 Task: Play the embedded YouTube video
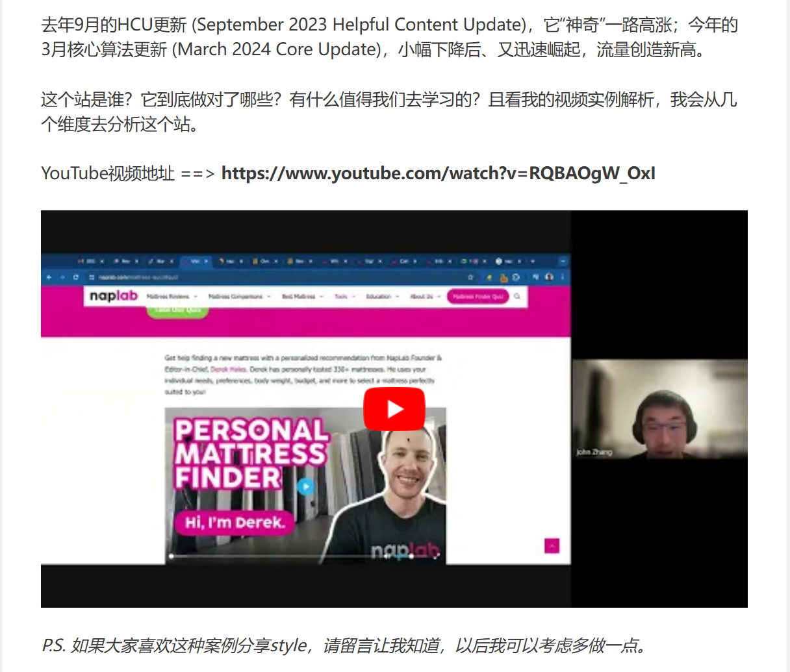click(x=394, y=409)
